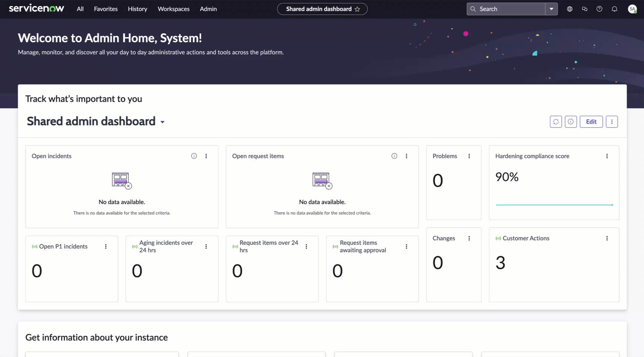Click the Open P1 incidents live indicator icon
644x357 pixels.
tap(35, 247)
